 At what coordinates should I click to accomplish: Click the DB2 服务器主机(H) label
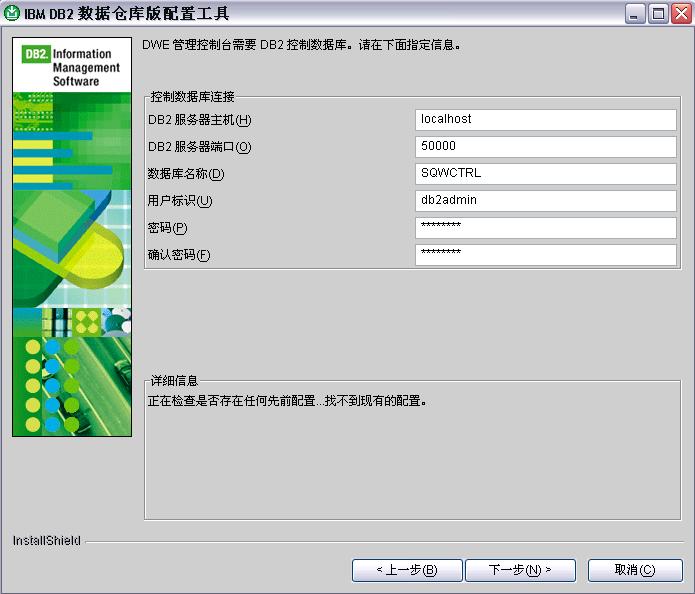pyautogui.click(x=199, y=120)
